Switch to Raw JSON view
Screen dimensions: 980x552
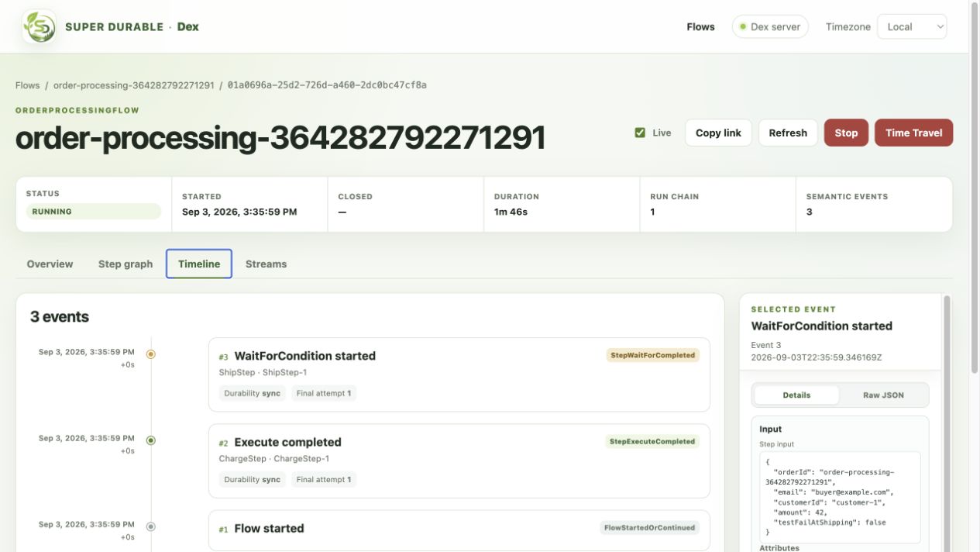click(x=883, y=395)
